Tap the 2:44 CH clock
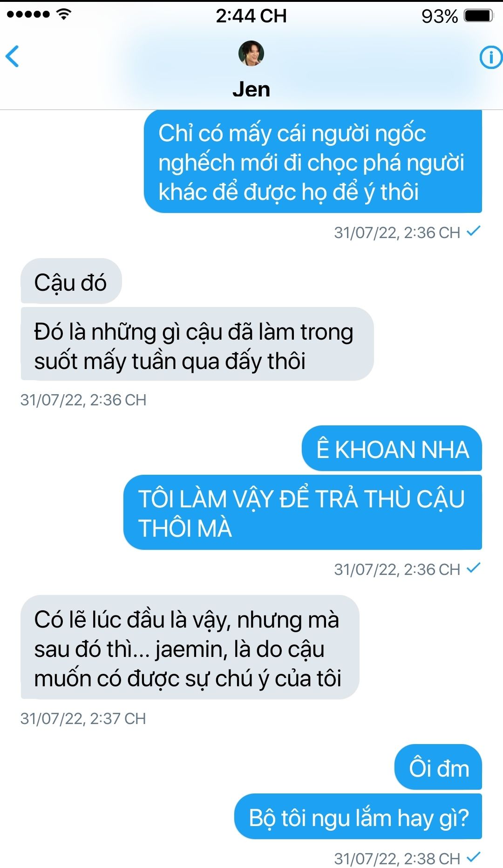Viewport: 503px width, 868px height. [251, 16]
